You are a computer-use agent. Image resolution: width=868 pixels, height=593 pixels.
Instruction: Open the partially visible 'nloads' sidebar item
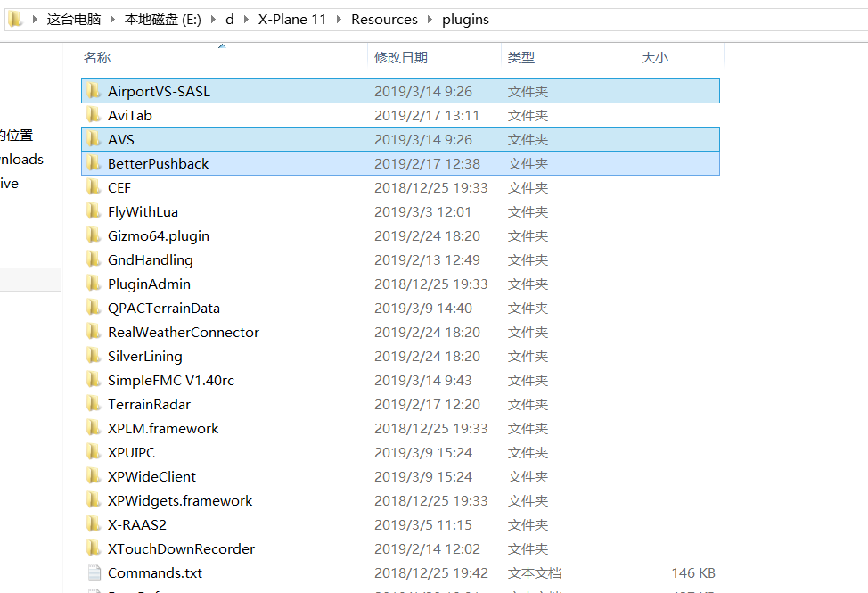point(21,159)
